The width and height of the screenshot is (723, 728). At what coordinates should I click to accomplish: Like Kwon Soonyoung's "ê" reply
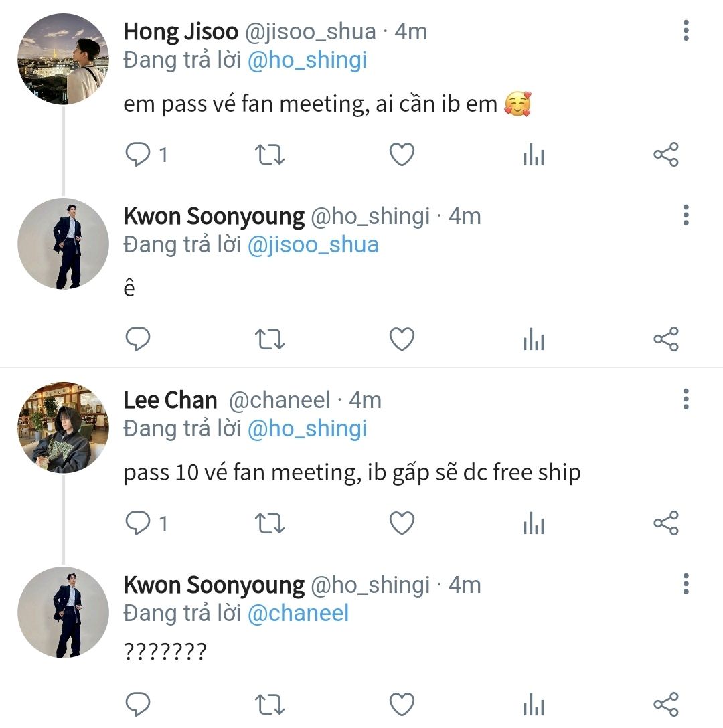pos(402,339)
